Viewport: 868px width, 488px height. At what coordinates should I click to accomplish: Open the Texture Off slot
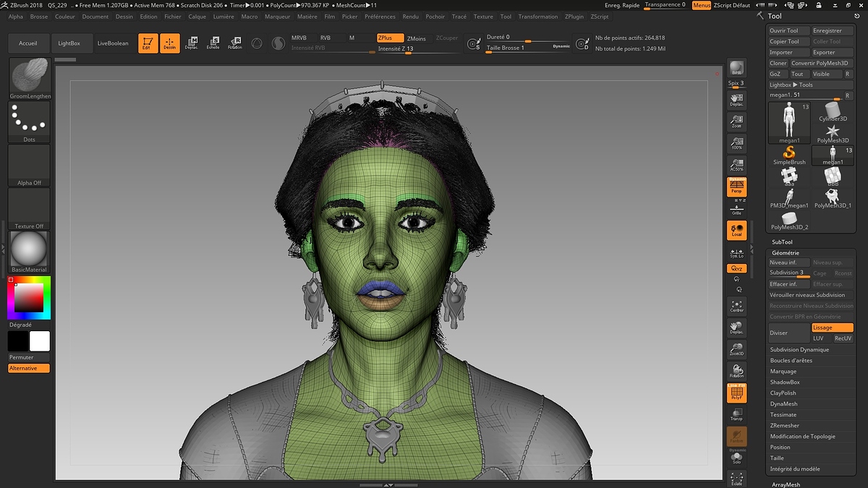click(30, 208)
